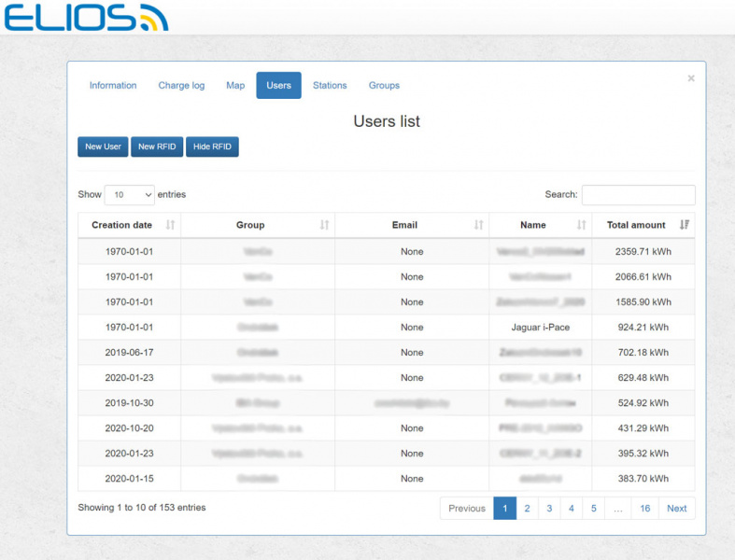Focus the Search input field
The image size is (735, 560).
[x=639, y=194]
